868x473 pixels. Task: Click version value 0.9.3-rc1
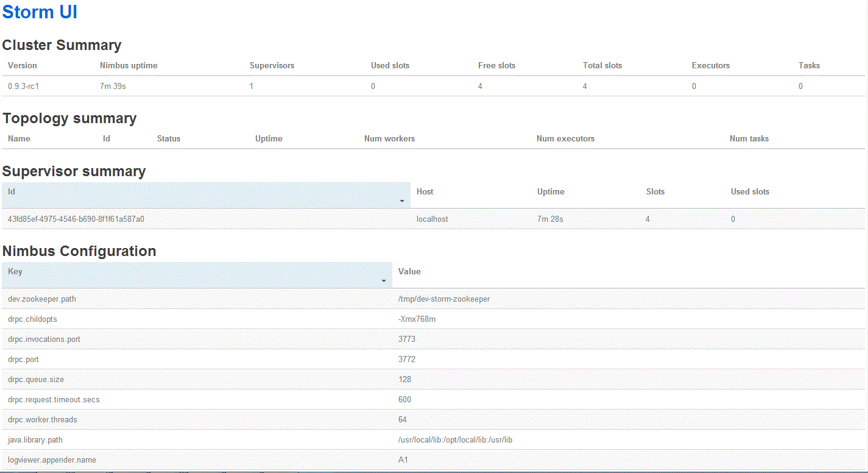tap(24, 86)
